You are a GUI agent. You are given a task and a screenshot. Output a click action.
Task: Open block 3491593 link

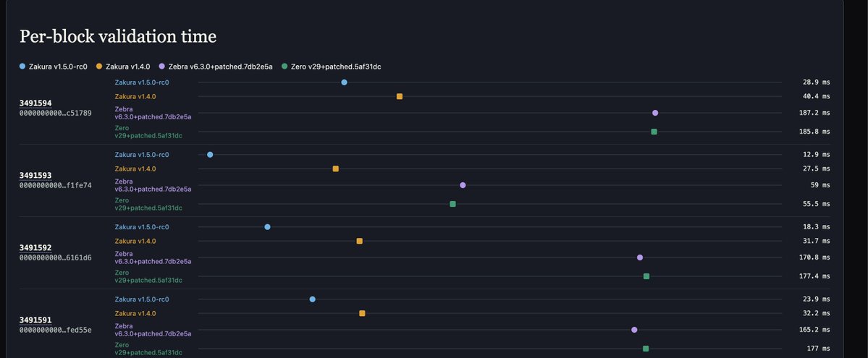[35, 176]
